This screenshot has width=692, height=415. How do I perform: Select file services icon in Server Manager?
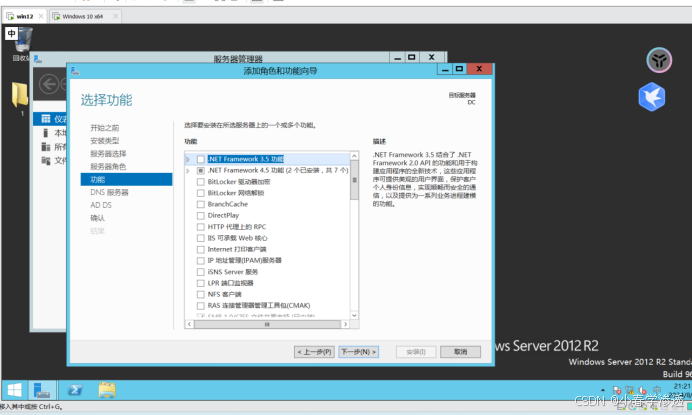45,160
